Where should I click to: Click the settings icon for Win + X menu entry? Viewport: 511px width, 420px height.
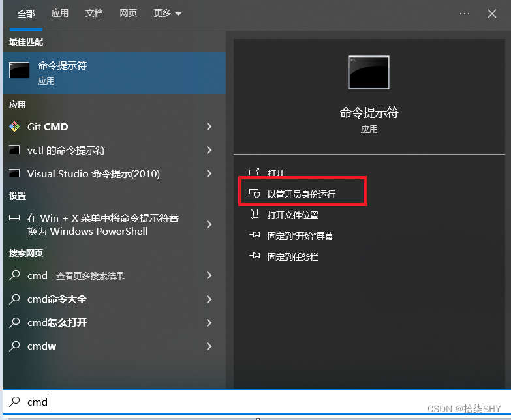(x=14, y=217)
